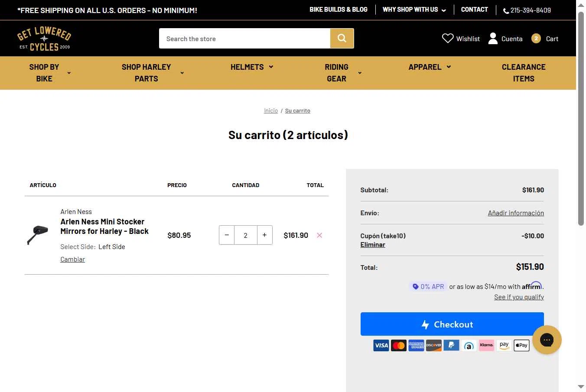Click the Apple Pay icon
586x392 pixels.
tap(521, 345)
